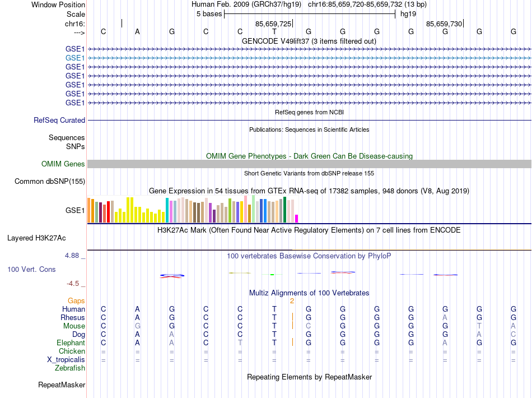Click the "5 bases" scale bar
Screen dimensions: 532x398
tap(309, 13)
